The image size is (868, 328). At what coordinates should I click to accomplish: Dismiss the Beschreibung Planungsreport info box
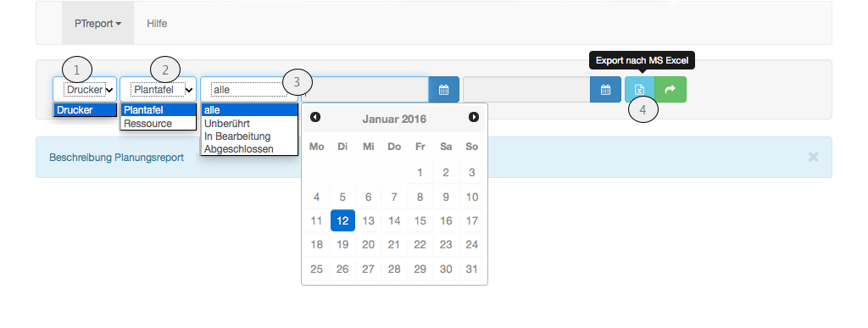tap(813, 157)
